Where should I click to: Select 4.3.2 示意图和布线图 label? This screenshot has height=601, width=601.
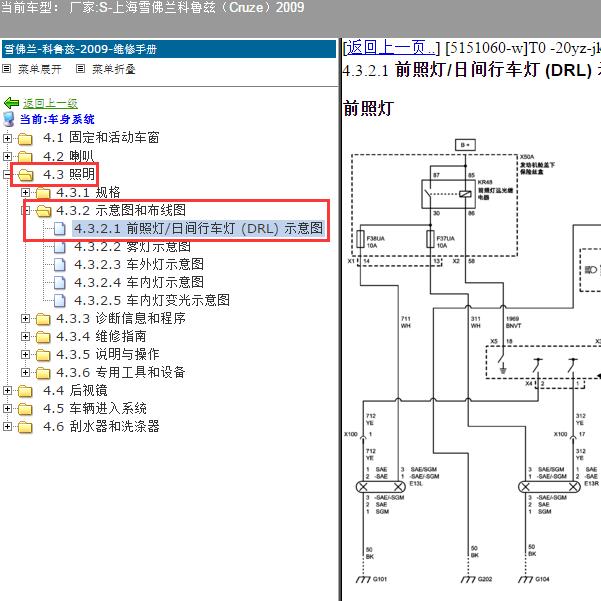121,210
